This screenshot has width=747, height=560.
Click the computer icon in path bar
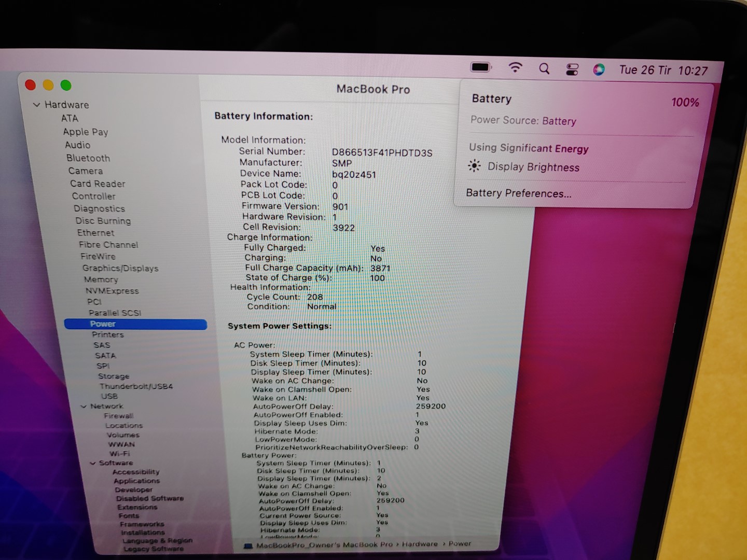(x=248, y=546)
